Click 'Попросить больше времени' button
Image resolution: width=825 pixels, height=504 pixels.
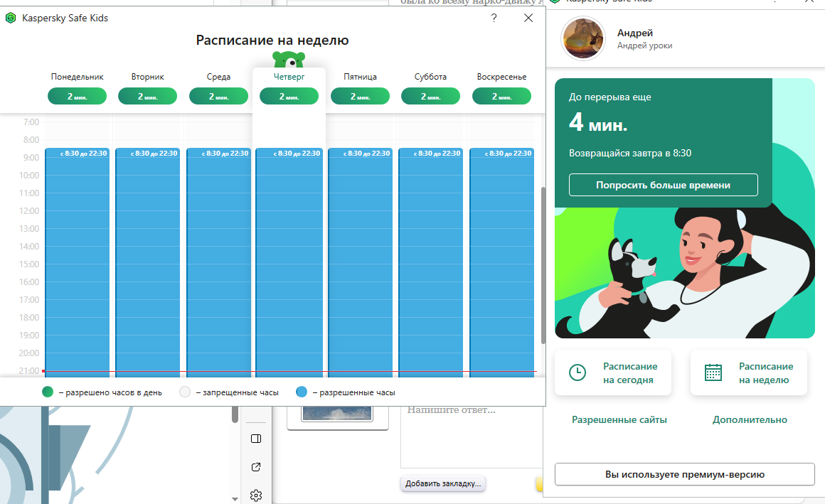point(663,186)
